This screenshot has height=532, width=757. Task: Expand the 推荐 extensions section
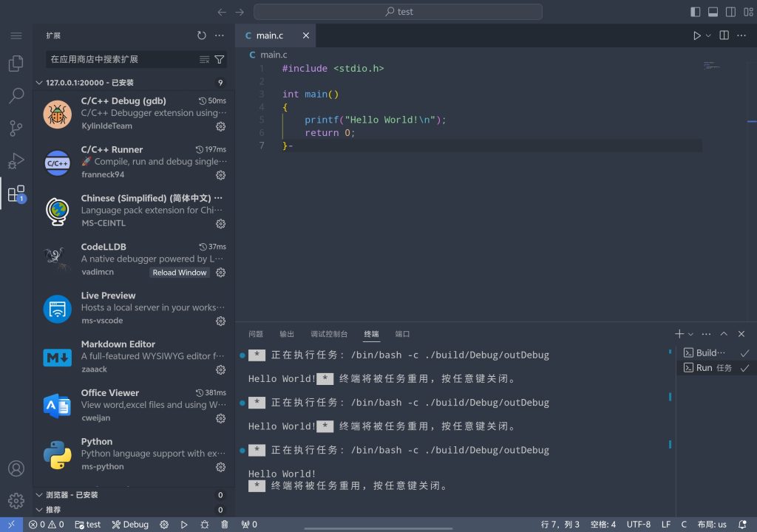[39, 510]
